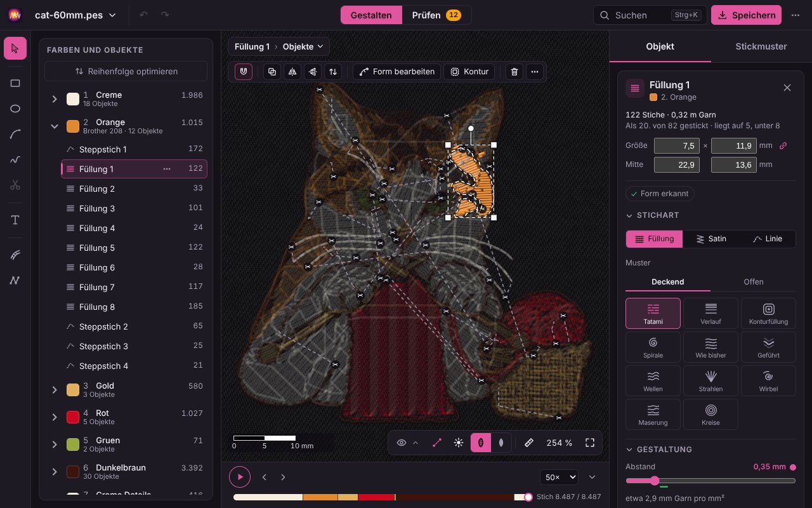Click the link proportions icon beside size fields
The image size is (812, 508).
pos(783,145)
